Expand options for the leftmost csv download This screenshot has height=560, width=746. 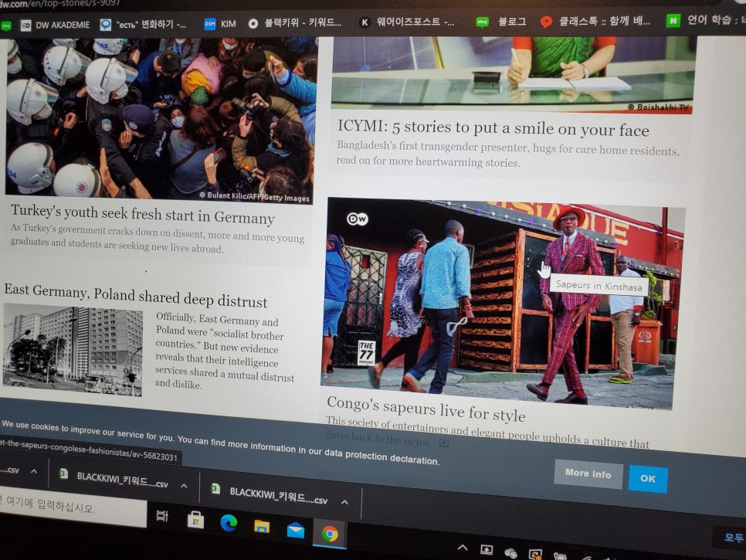[34, 471]
